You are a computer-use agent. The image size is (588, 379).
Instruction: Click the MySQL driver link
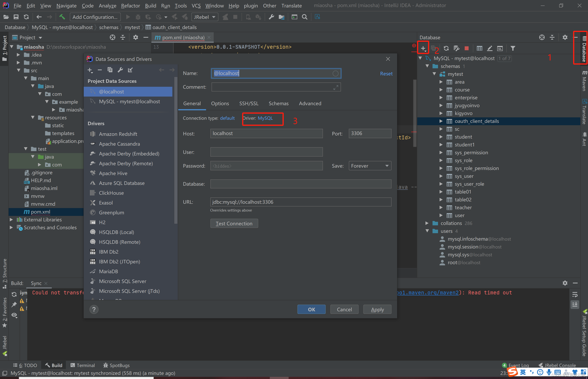[265, 118]
